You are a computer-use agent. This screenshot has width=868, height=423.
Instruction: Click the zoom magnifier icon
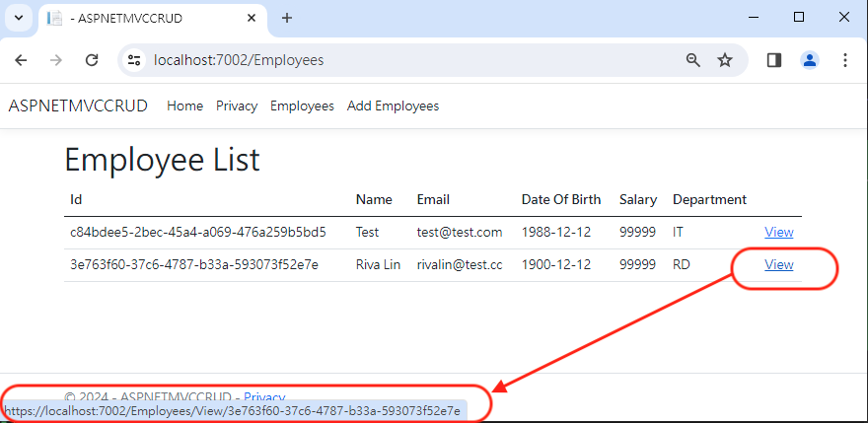tap(693, 60)
